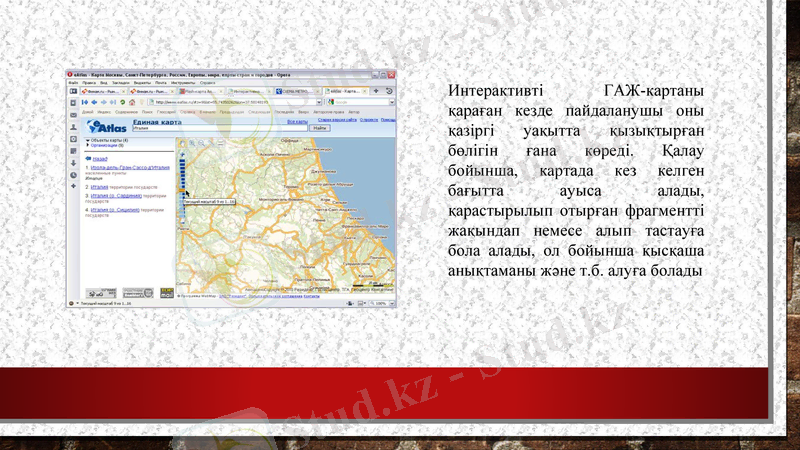Click the Найти search button
Screen dimensions: 800x450
click(319, 128)
